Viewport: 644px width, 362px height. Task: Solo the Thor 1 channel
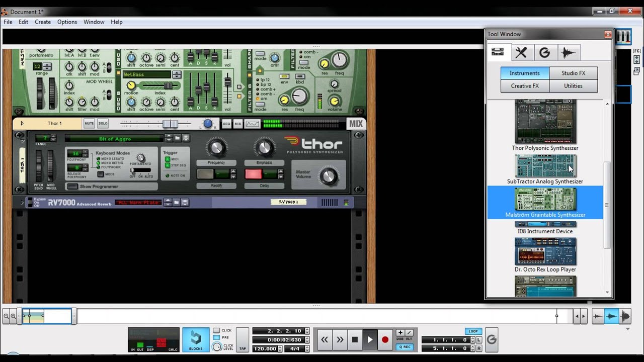pos(103,123)
